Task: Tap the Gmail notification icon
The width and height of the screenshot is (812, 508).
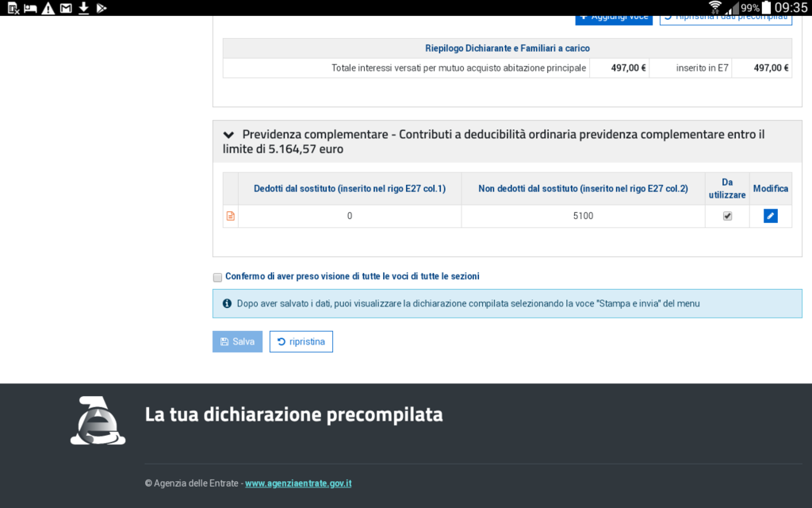Action: [x=66, y=8]
